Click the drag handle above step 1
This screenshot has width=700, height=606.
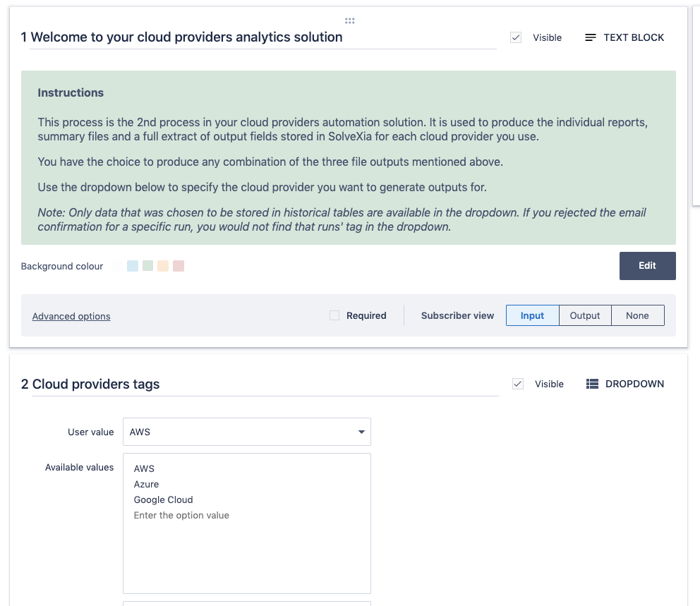pos(350,20)
